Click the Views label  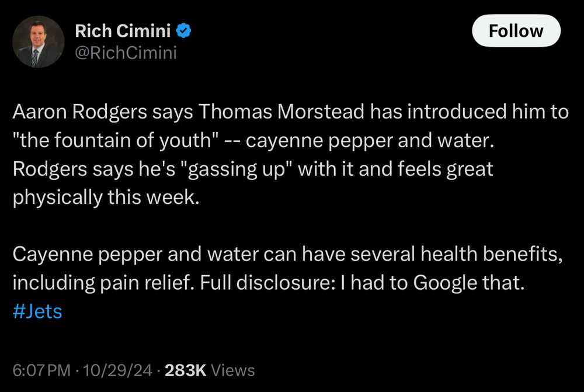[x=232, y=370]
